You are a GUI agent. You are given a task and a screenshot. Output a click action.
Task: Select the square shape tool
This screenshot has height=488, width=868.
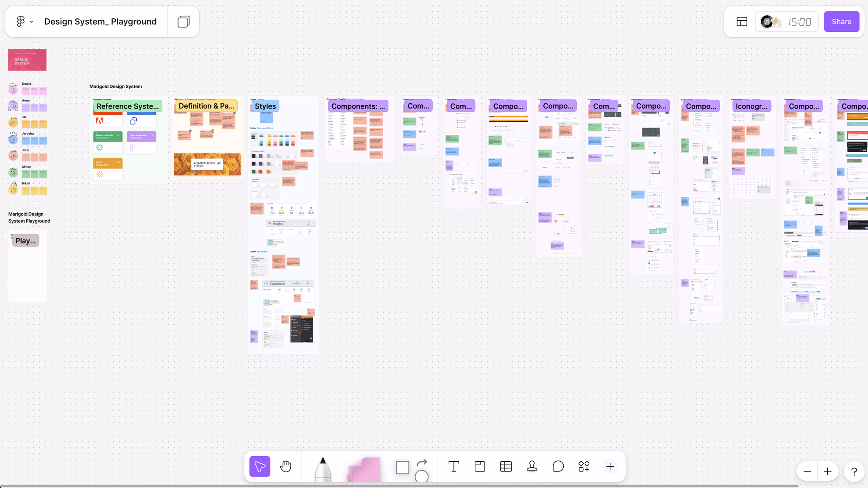point(402,468)
